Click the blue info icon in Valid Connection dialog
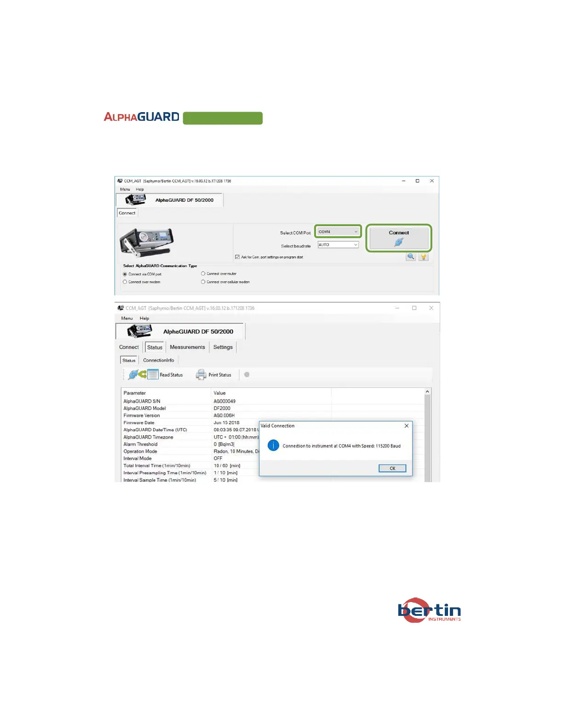Image resolution: width=563 pixels, height=728 pixels. pos(273,445)
